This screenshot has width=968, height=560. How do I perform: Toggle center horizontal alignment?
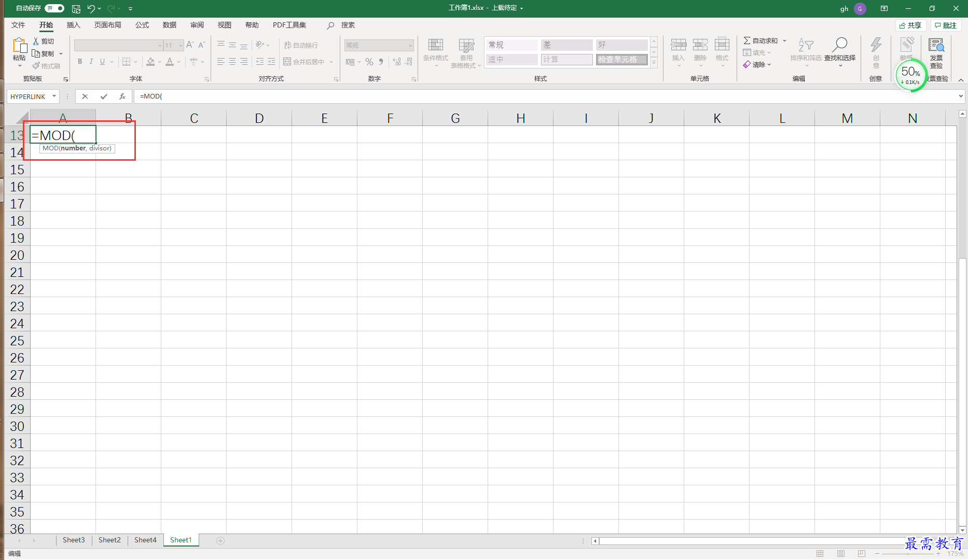232,62
